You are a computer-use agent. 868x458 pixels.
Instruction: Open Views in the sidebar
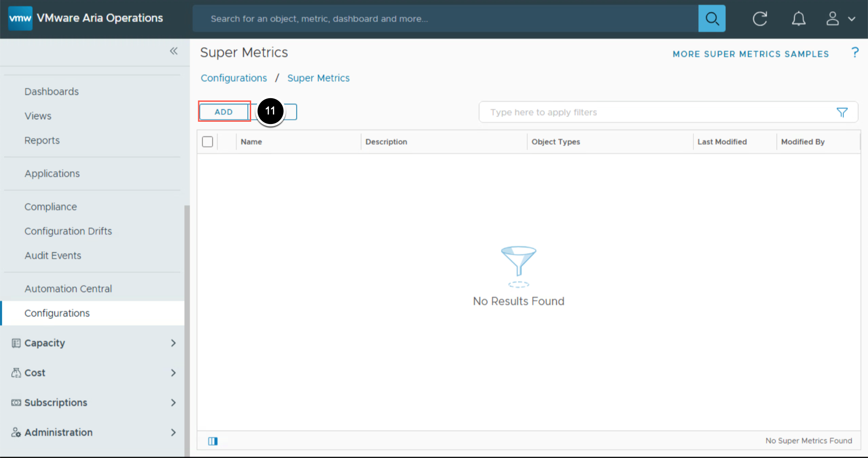click(x=38, y=116)
